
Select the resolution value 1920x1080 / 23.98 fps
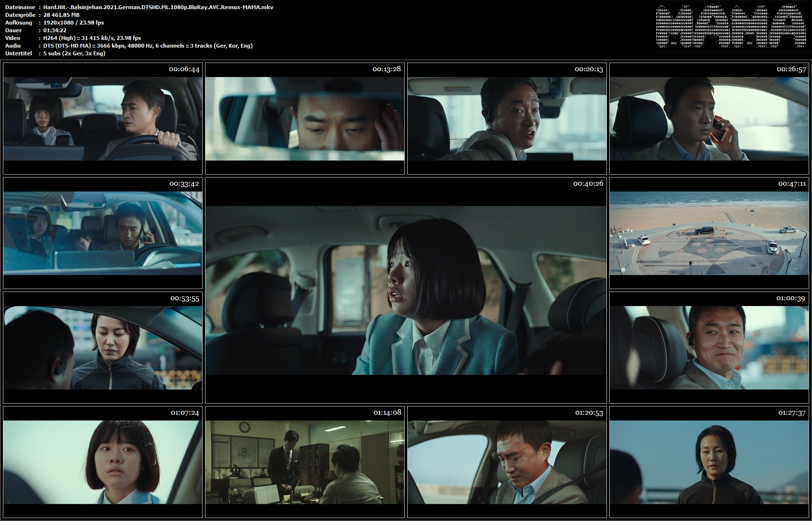pos(74,23)
